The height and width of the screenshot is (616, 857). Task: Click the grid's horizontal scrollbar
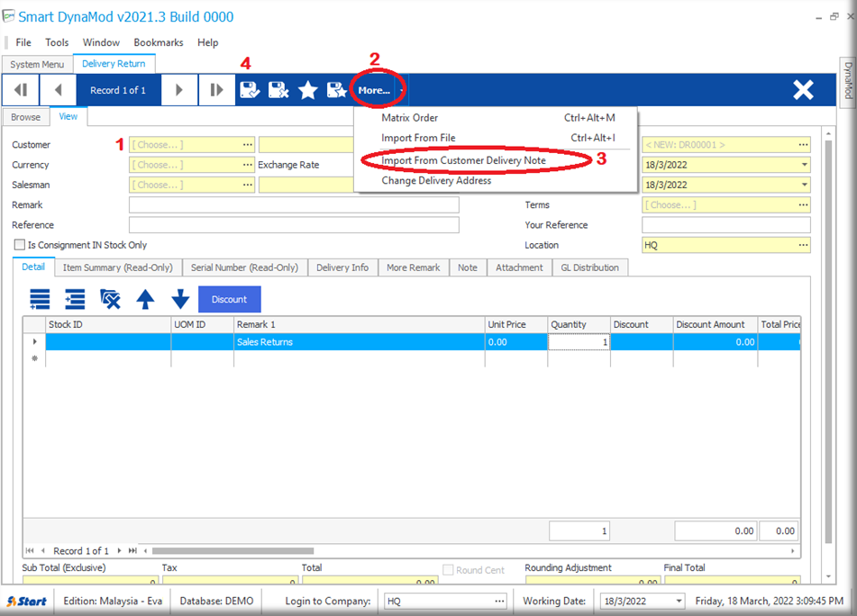tap(232, 550)
